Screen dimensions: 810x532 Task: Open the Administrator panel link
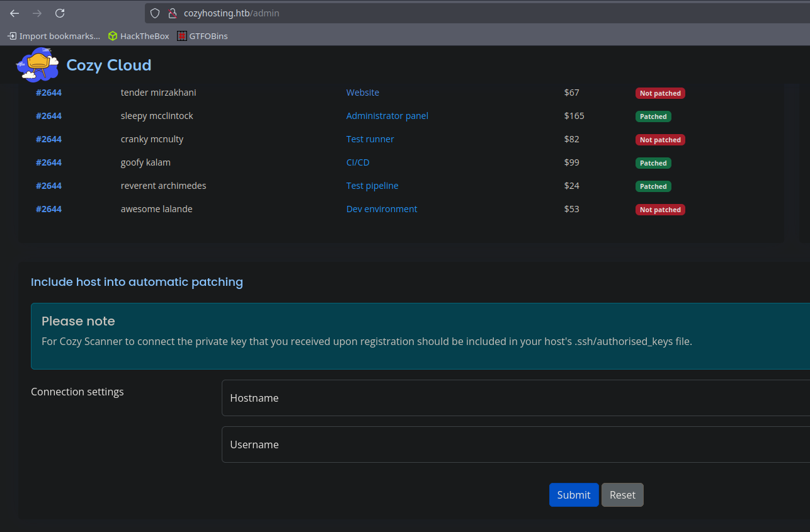[387, 116]
